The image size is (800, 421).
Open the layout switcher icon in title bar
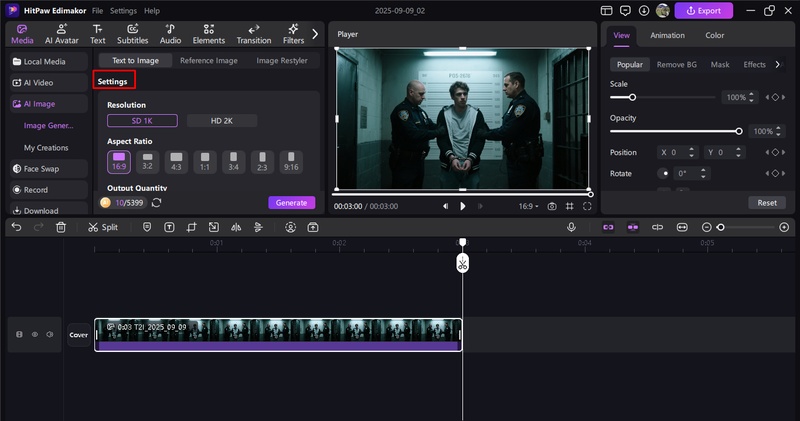coord(606,11)
